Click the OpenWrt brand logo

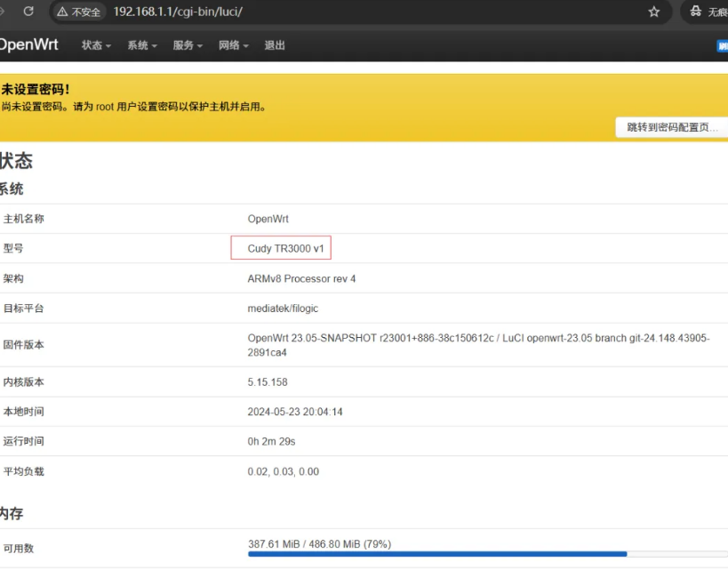(28, 45)
